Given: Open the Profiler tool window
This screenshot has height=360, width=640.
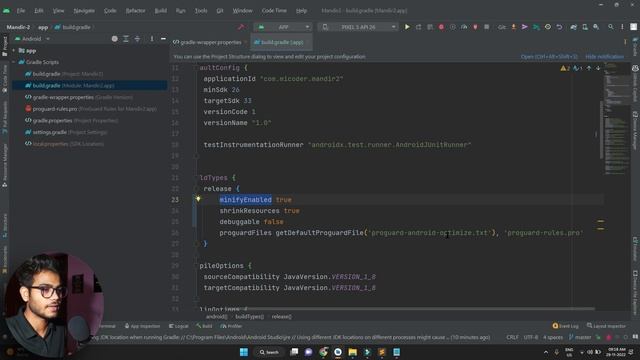Looking at the screenshot, I should pyautogui.click(x=231, y=326).
